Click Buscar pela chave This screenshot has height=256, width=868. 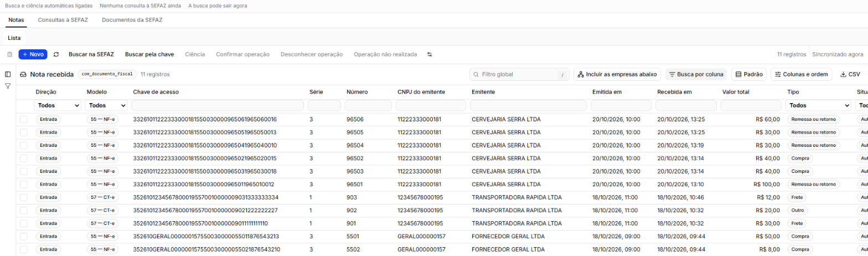149,54
